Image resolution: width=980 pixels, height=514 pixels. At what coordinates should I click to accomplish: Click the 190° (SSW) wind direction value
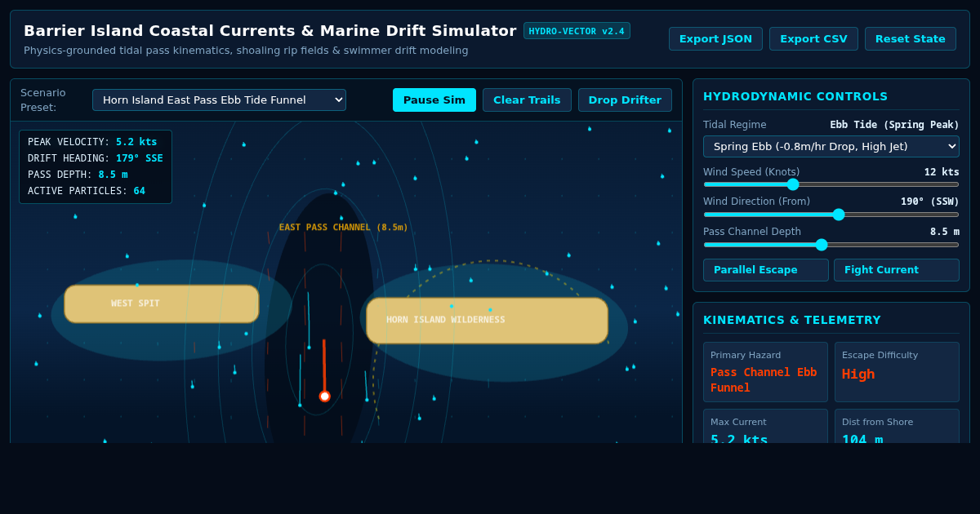coord(930,202)
